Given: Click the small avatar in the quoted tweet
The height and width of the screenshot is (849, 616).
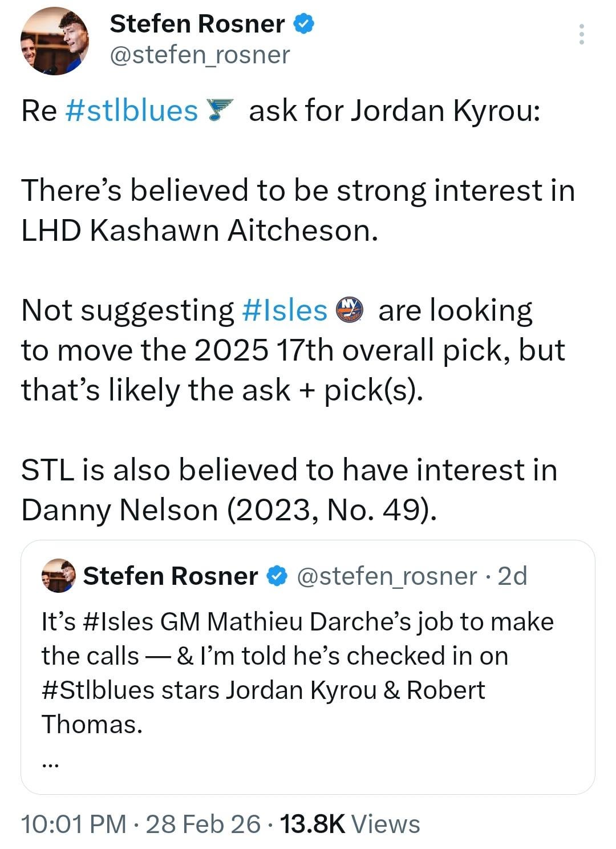Looking at the screenshot, I should click(58, 576).
